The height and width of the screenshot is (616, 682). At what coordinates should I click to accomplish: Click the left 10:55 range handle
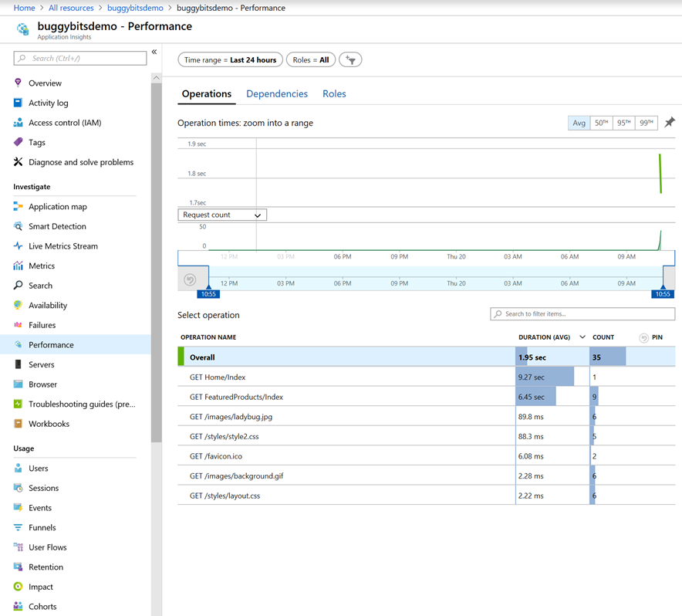(x=209, y=294)
